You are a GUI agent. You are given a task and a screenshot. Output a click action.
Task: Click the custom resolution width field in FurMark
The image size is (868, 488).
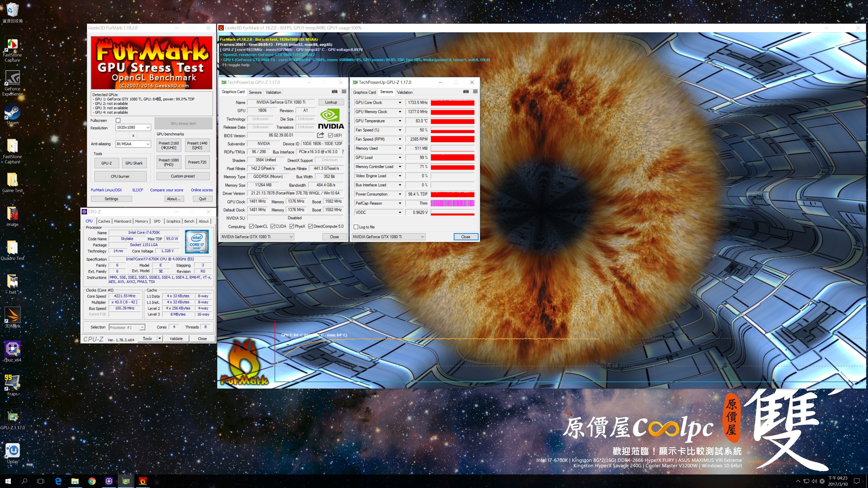123,135
